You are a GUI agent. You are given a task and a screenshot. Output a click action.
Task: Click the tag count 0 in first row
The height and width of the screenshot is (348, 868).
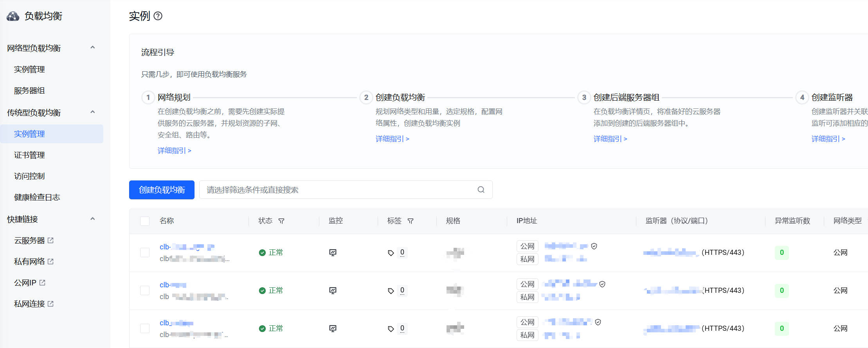tap(402, 252)
